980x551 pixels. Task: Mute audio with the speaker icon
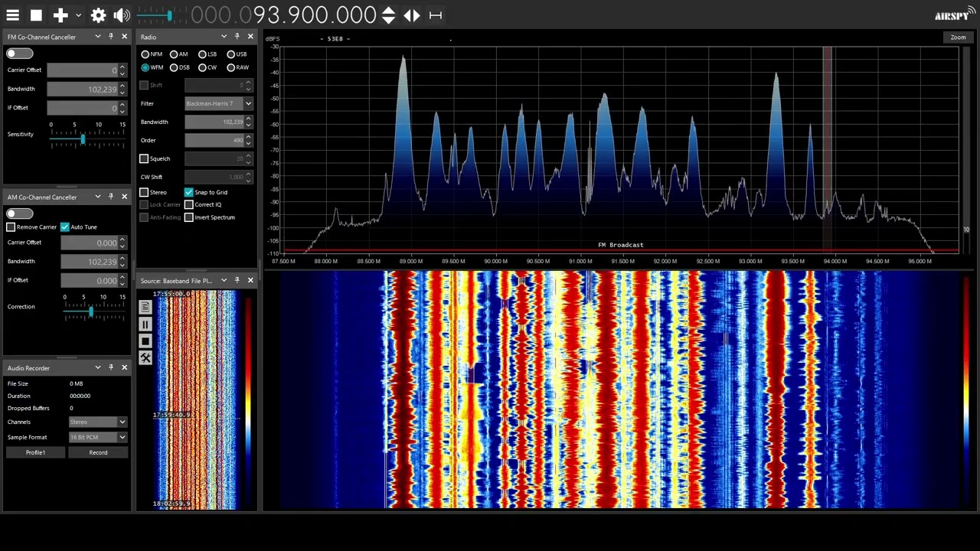point(122,15)
